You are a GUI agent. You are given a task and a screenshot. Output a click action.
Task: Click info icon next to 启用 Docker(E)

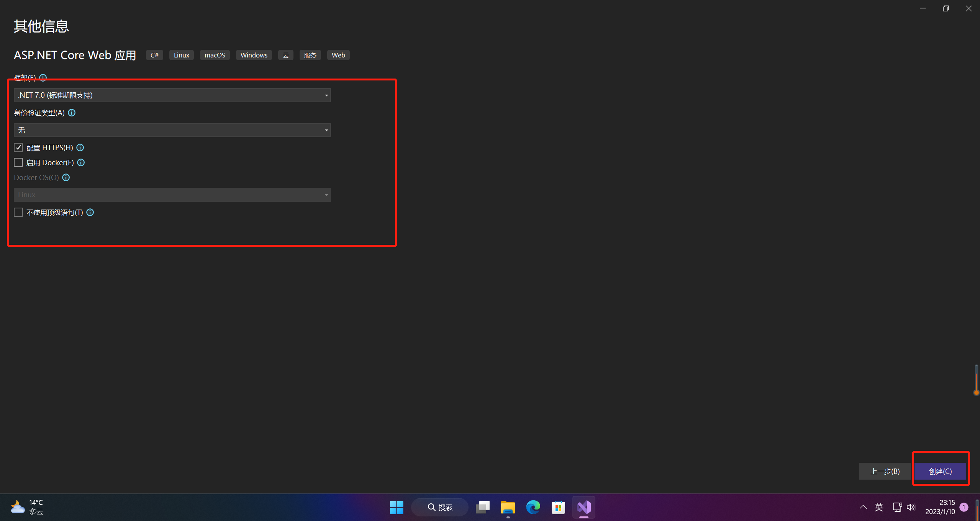click(x=81, y=162)
